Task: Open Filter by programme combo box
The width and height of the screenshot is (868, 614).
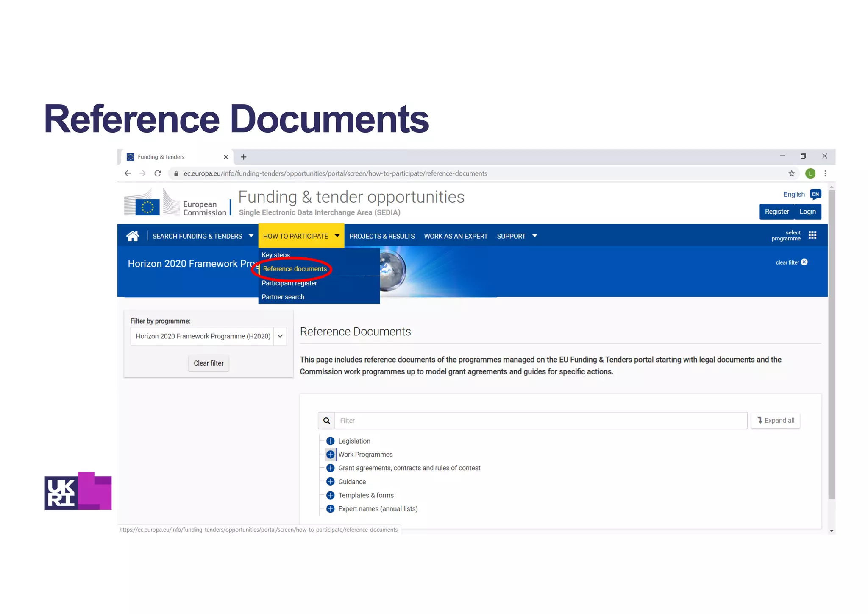Action: pyautogui.click(x=208, y=336)
